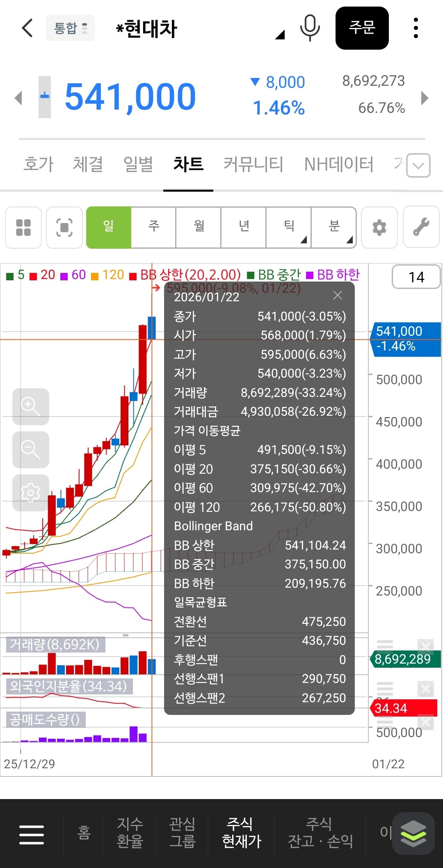Show previous stock with left triangle

pyautogui.click(x=18, y=98)
